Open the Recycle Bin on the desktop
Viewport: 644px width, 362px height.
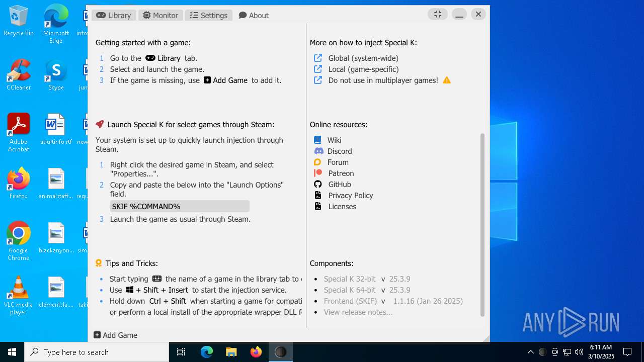point(19,21)
